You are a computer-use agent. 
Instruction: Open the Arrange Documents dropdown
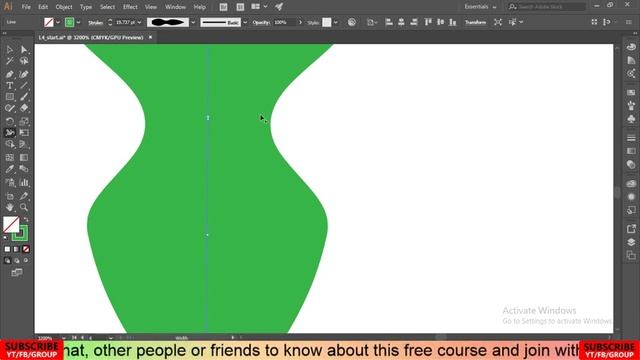click(x=259, y=7)
